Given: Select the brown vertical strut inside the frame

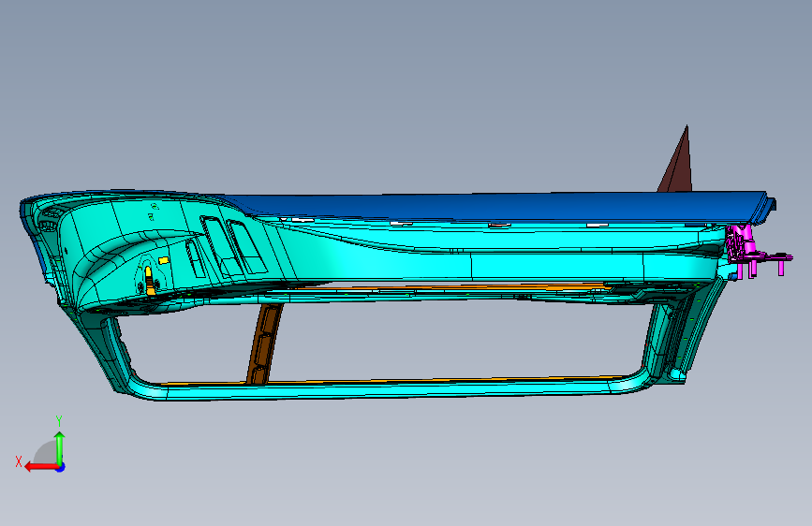Looking at the screenshot, I should point(265,343).
